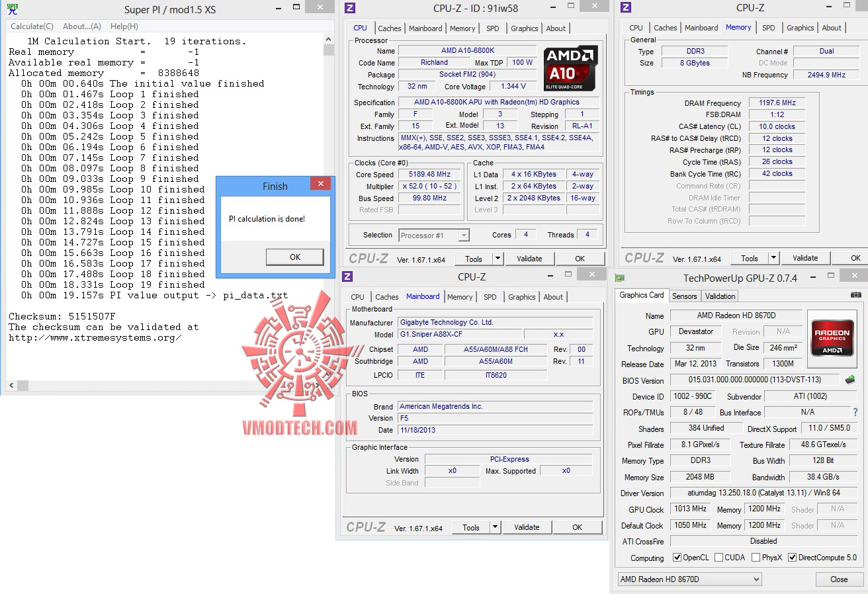Select Mainboard tab in CPU-Z ID 91iw58 window
868x594 pixels.
point(425,28)
